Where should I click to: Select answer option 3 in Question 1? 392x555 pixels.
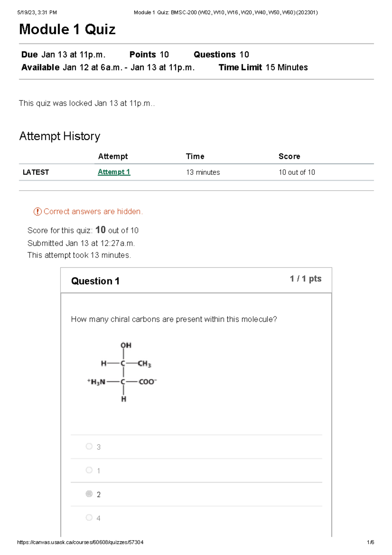(89, 446)
